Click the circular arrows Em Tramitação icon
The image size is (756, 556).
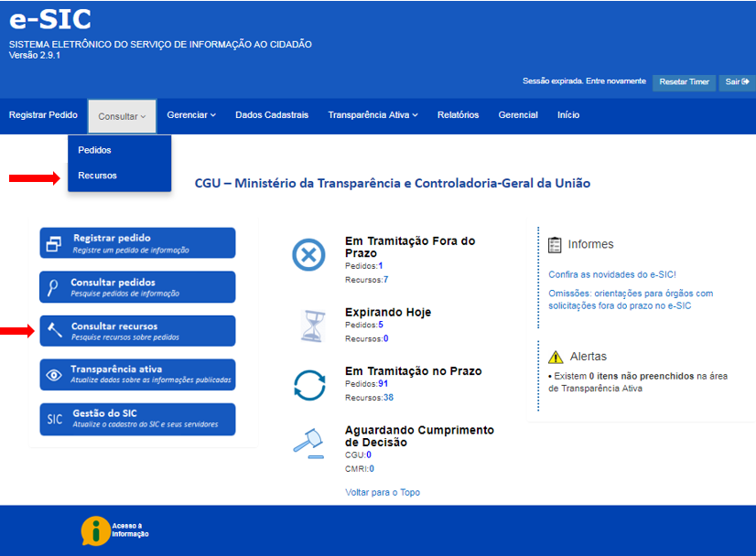[308, 384]
